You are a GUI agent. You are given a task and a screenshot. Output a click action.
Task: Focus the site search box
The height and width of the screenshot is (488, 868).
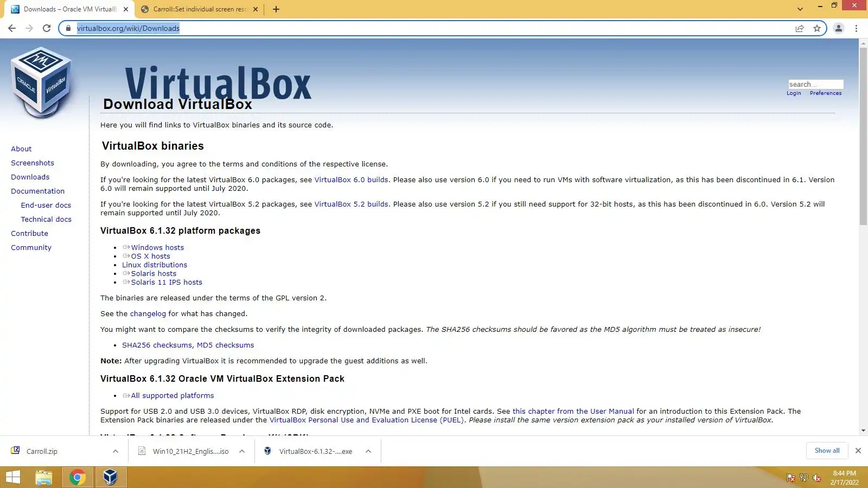[815, 84]
